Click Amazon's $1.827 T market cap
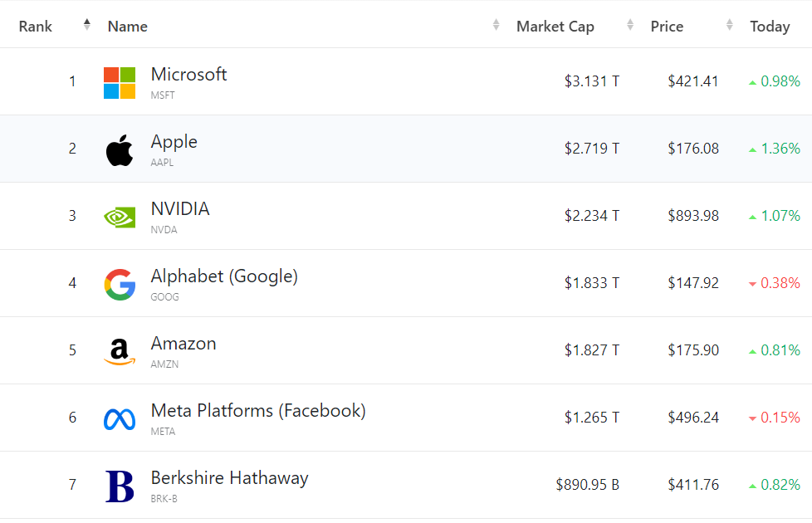 [x=592, y=350]
